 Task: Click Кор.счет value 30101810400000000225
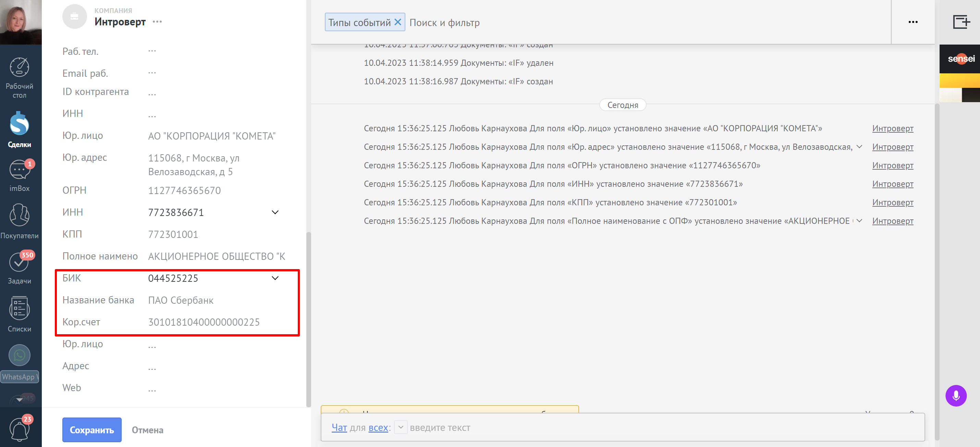tap(204, 322)
